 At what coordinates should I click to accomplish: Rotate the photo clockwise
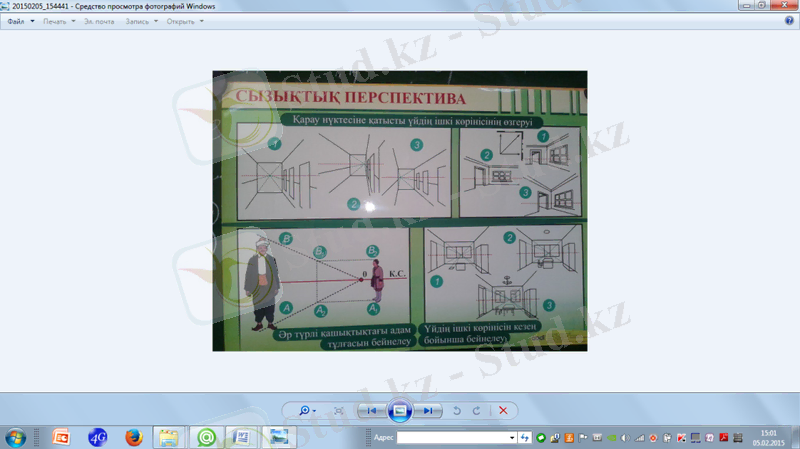click(476, 411)
